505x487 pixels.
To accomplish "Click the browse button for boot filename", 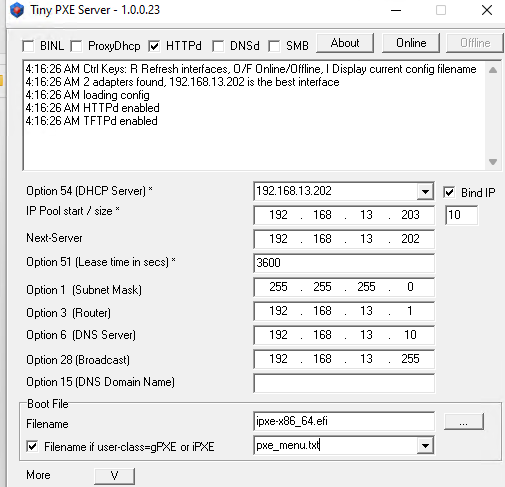I will 464,422.
